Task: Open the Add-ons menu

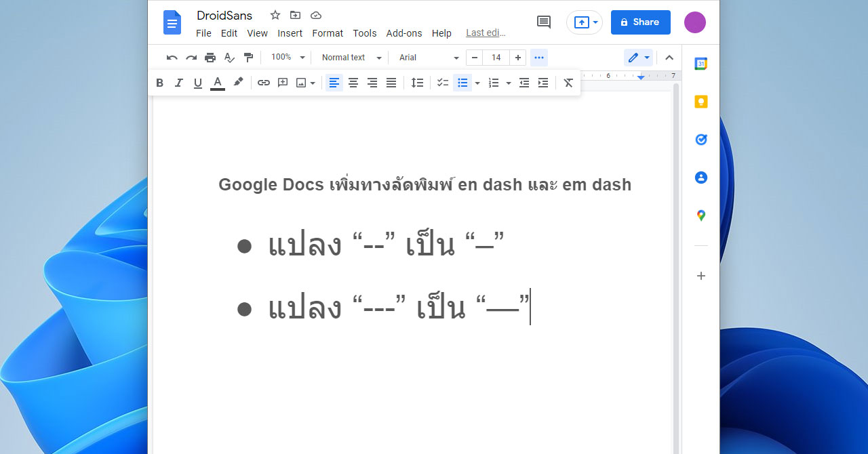Action: 404,33
